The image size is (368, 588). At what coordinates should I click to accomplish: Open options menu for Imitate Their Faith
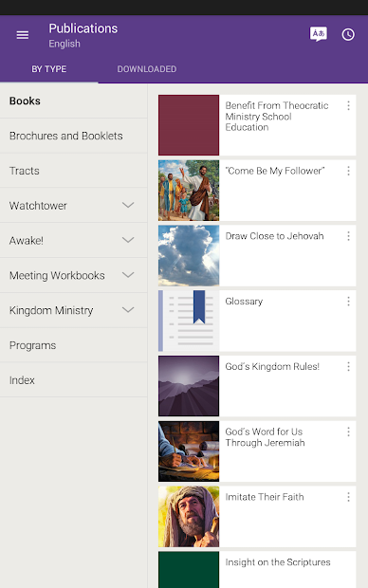[x=348, y=497]
